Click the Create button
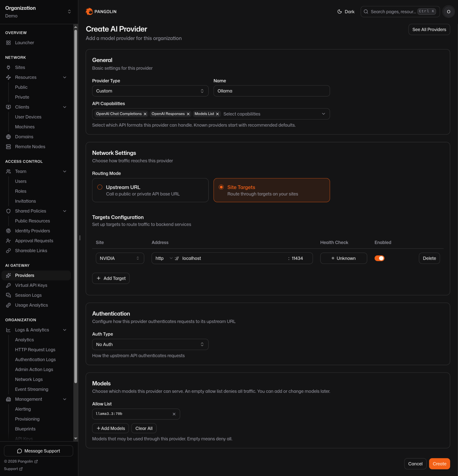Viewport: 458px width, 476px height. [439, 464]
